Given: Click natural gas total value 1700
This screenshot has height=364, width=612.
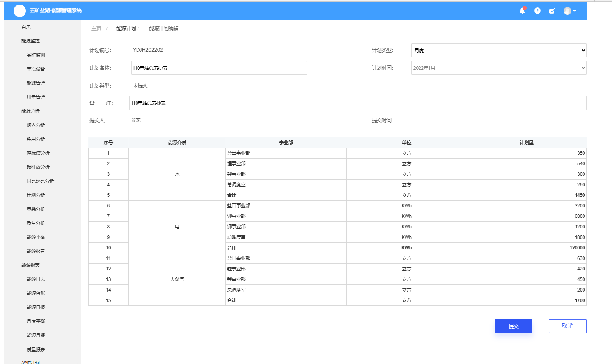Looking at the screenshot, I should (x=580, y=300).
